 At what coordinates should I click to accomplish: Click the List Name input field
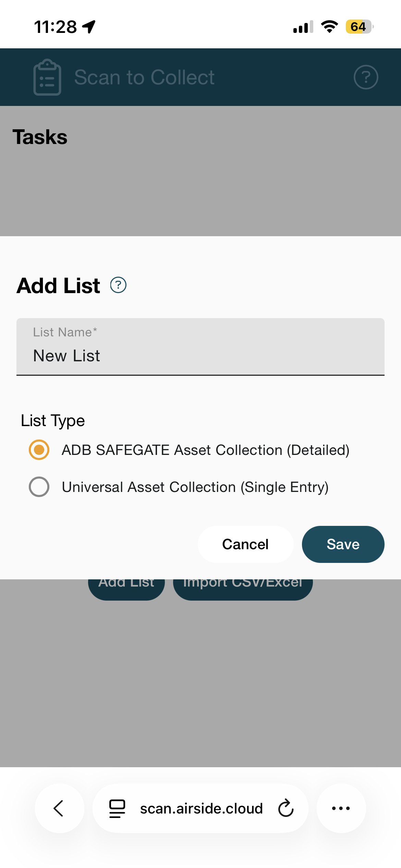point(200,355)
